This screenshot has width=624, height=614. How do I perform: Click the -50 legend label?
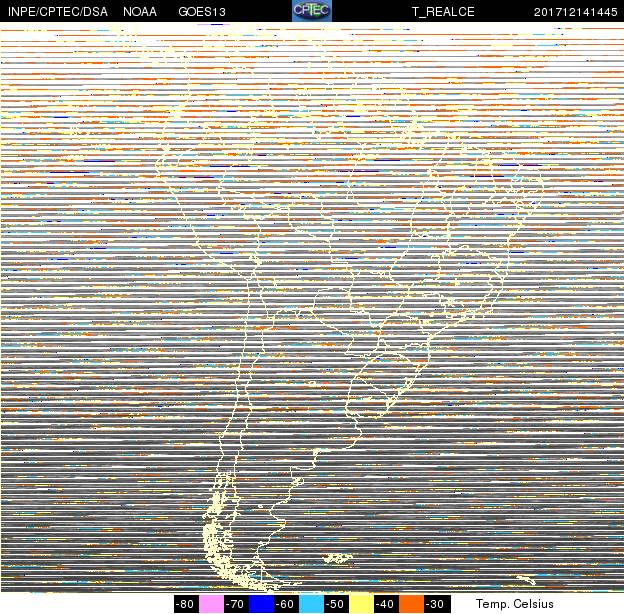pyautogui.click(x=336, y=604)
